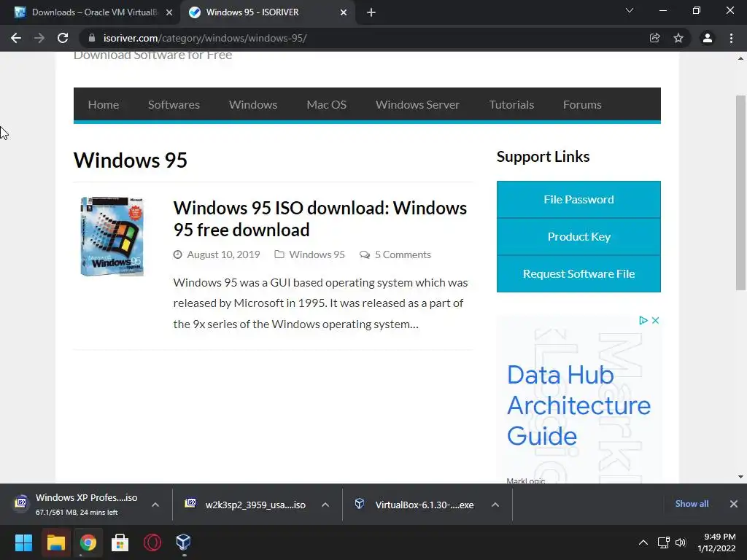This screenshot has height=560, width=747.
Task: Open a new browser tab
Action: pos(371,12)
